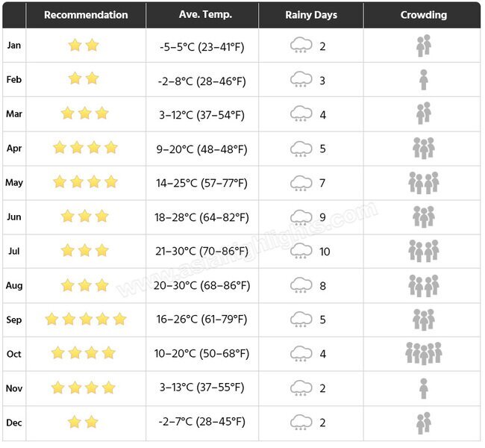This screenshot has width=485, height=448.
Task: Click the rain cloud icon in January row
Action: pos(301,46)
